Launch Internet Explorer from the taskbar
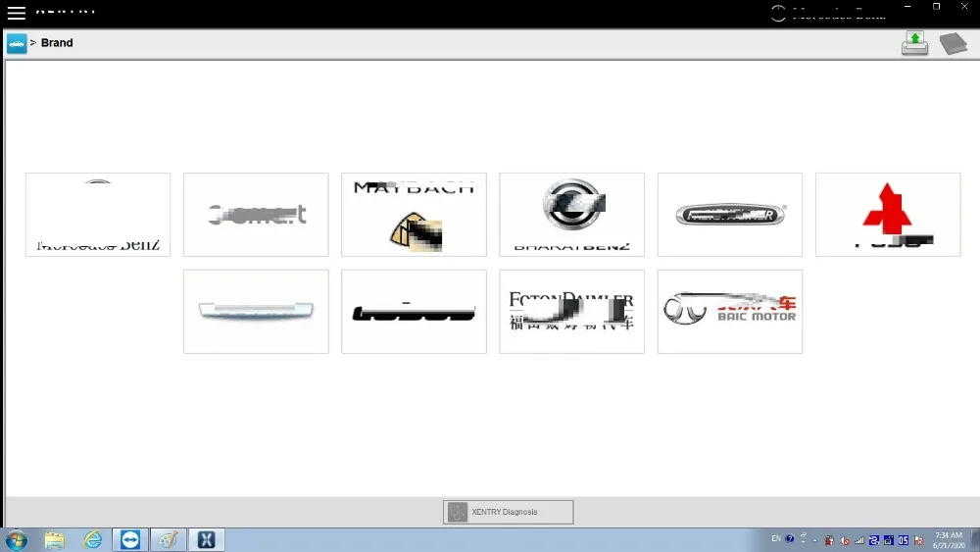Screen dimensions: 980x552 tap(92, 539)
